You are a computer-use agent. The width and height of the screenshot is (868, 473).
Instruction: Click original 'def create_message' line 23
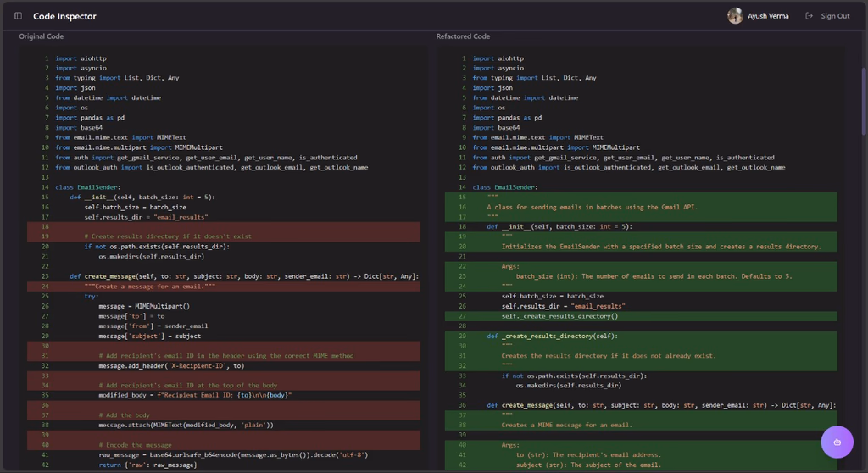pyautogui.click(x=244, y=276)
